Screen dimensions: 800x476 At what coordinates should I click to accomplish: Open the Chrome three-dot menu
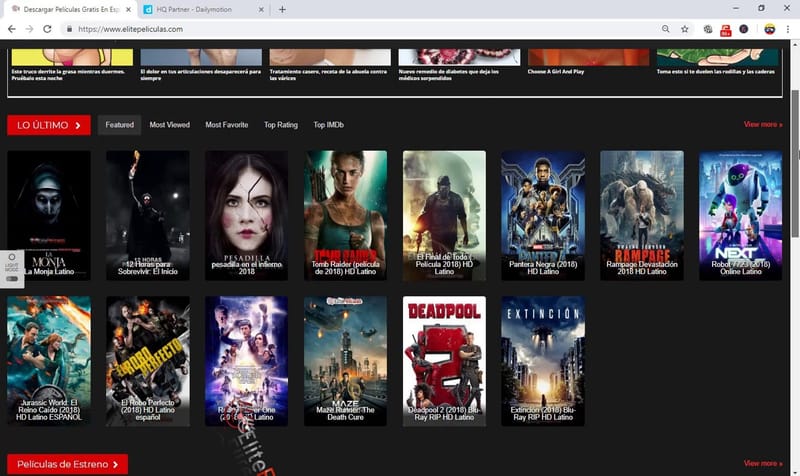pyautogui.click(x=788, y=29)
